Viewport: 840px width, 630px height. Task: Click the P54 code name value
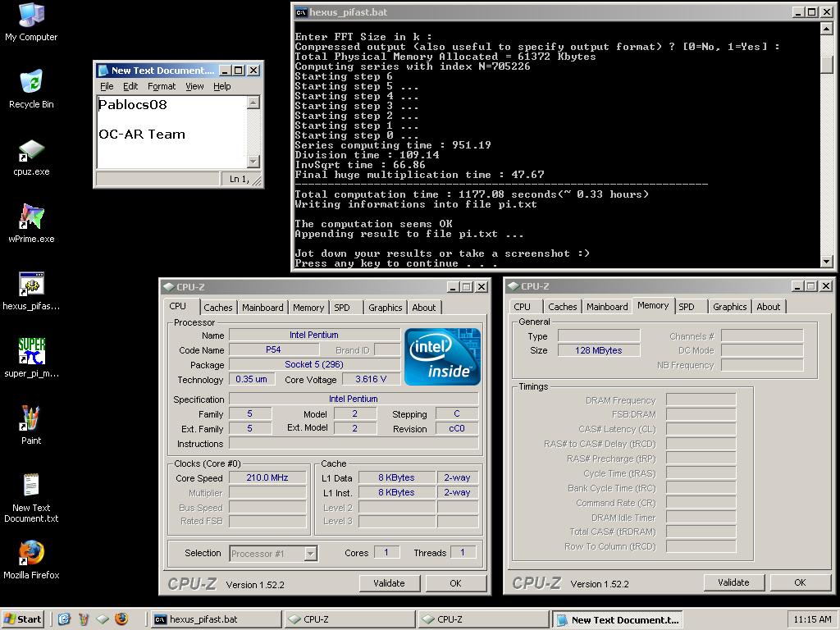coord(273,349)
